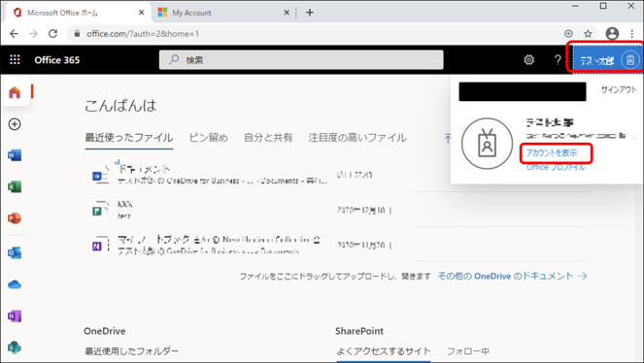This screenshot has height=363, width=644.
Task: Open the Chrome profile avatar
Action: click(612, 34)
